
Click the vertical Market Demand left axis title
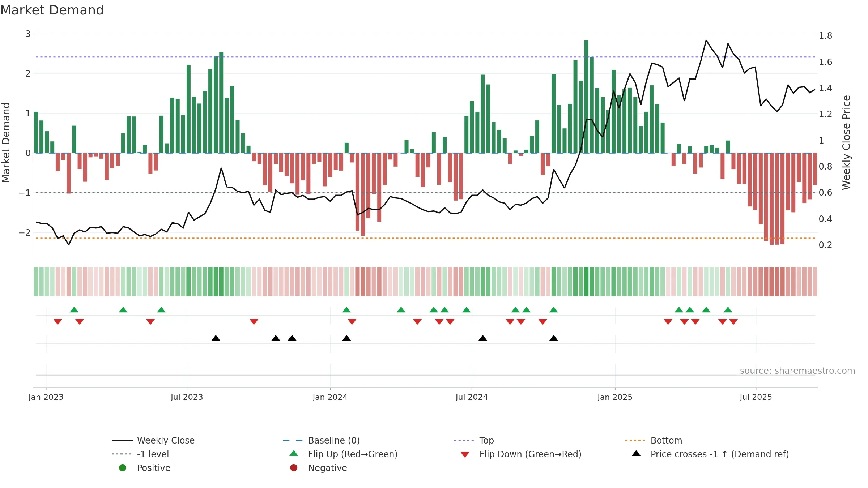click(6, 142)
